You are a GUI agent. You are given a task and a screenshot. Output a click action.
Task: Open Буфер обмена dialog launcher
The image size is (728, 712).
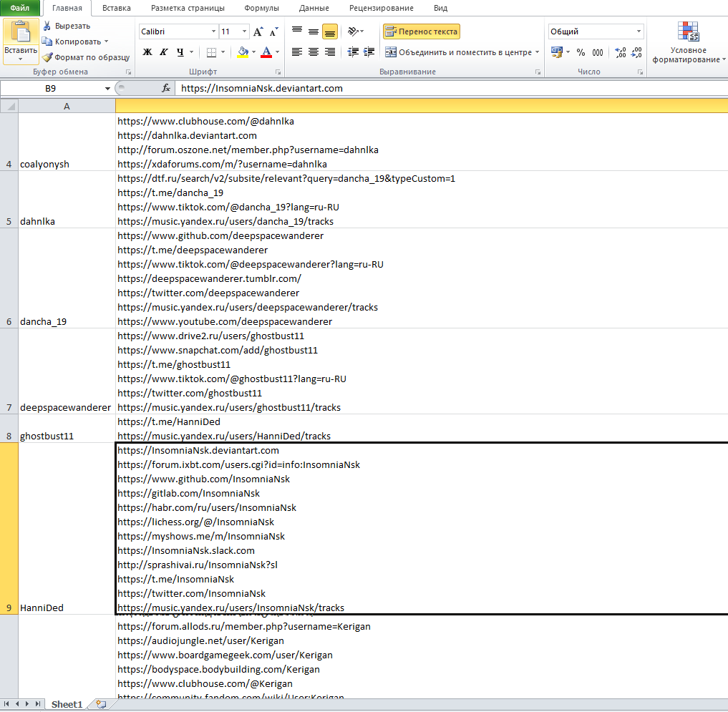[129, 72]
